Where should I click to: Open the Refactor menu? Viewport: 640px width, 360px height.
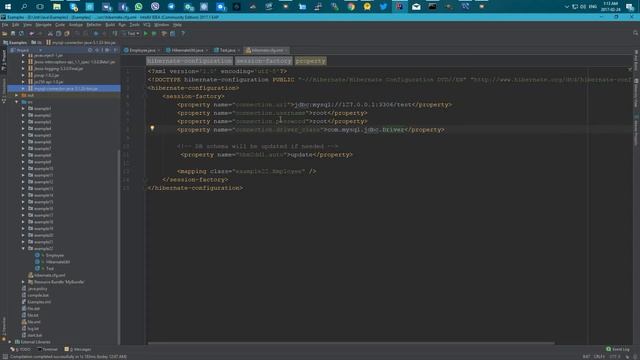93,25
